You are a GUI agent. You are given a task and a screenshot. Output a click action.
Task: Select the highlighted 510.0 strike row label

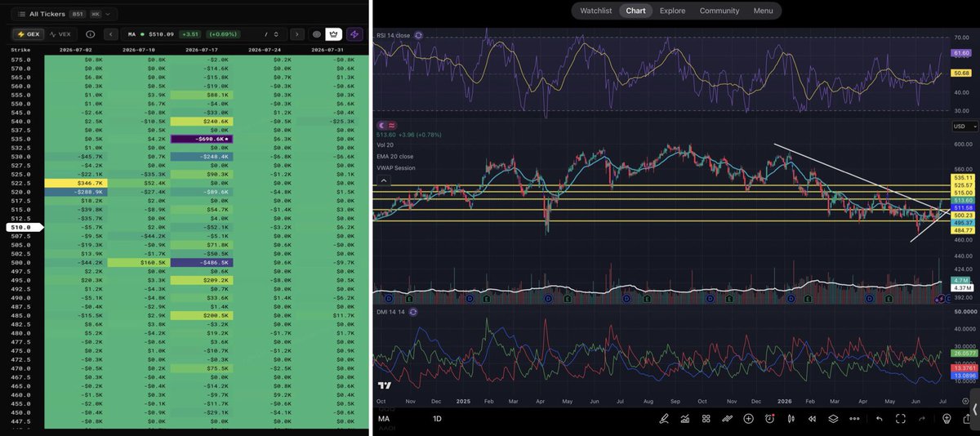point(23,227)
